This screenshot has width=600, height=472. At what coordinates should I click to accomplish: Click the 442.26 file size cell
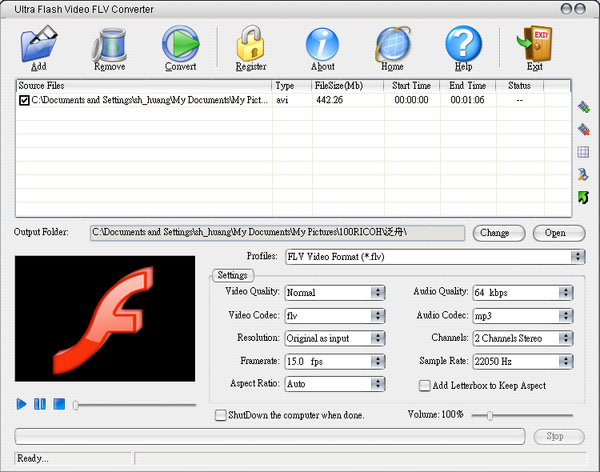click(x=329, y=100)
